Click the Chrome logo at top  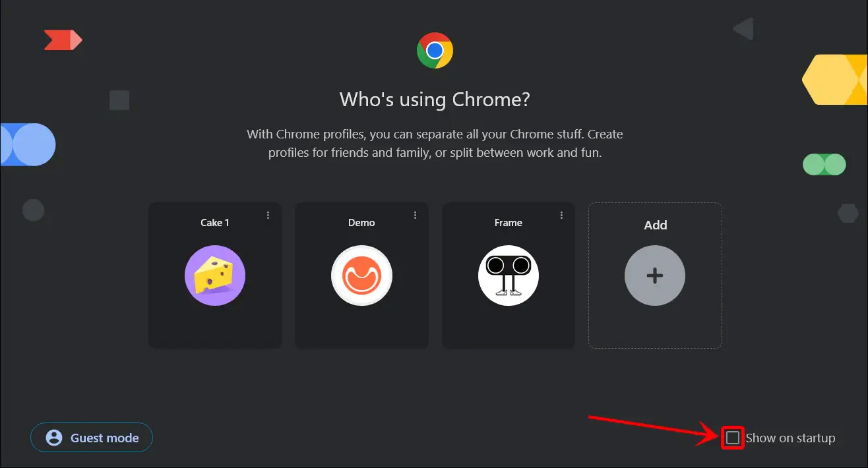[x=435, y=51]
